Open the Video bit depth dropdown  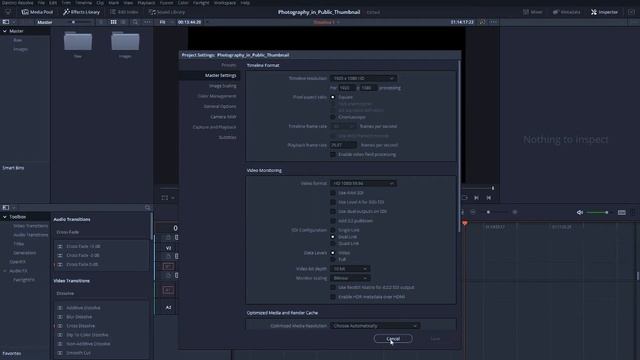coord(350,269)
